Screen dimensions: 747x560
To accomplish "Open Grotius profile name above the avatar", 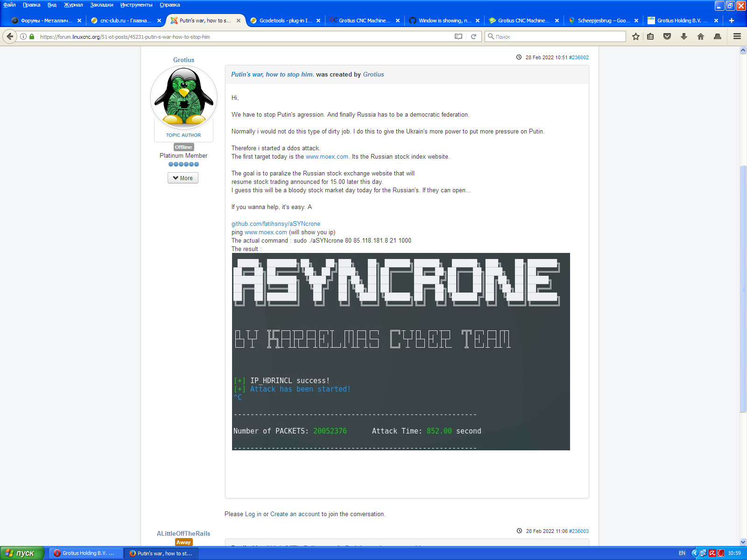I will [183, 60].
